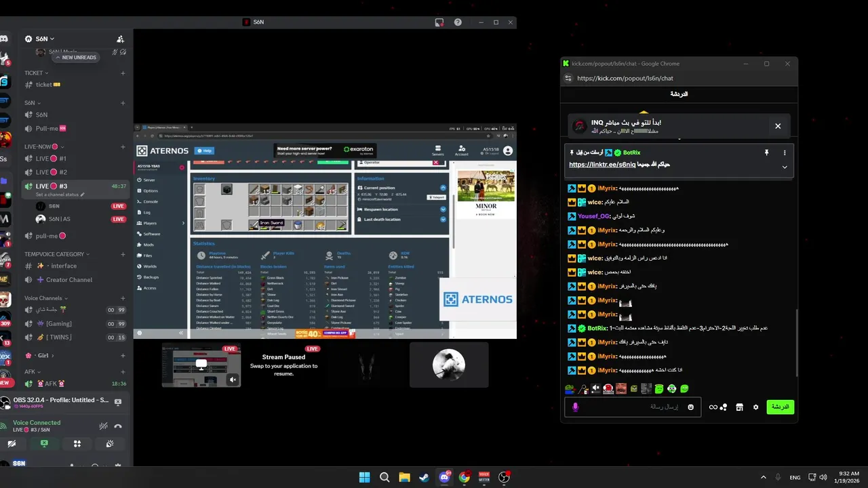Join the LIVE #1 voice channel
Viewport: 868px width, 488px height.
coord(75,159)
